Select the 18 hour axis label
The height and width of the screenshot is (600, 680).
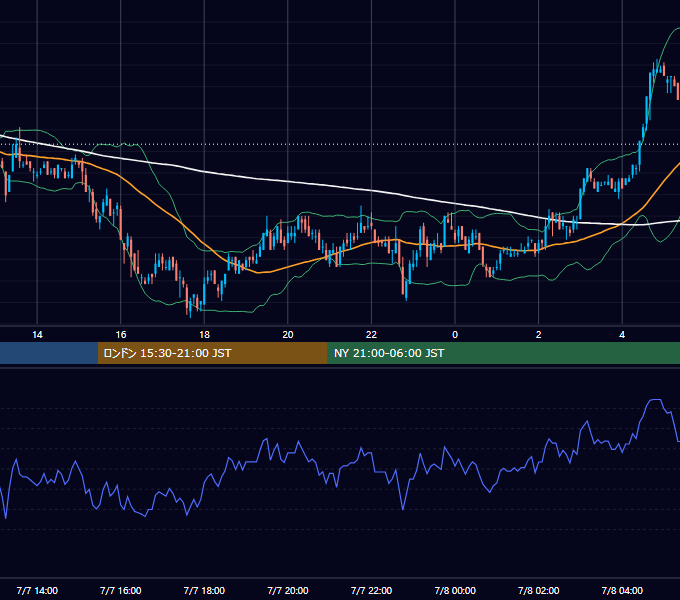(x=204, y=335)
